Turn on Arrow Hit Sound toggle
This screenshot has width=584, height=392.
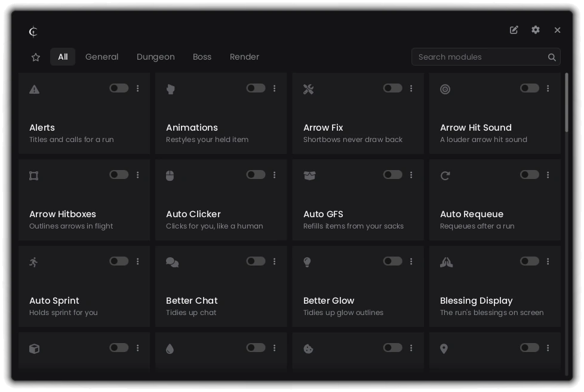tap(530, 88)
